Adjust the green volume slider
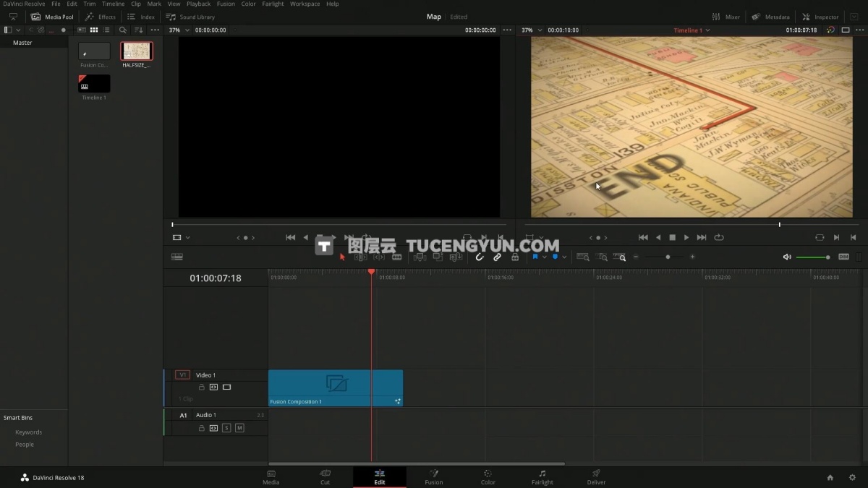This screenshot has width=868, height=488. tap(813, 257)
